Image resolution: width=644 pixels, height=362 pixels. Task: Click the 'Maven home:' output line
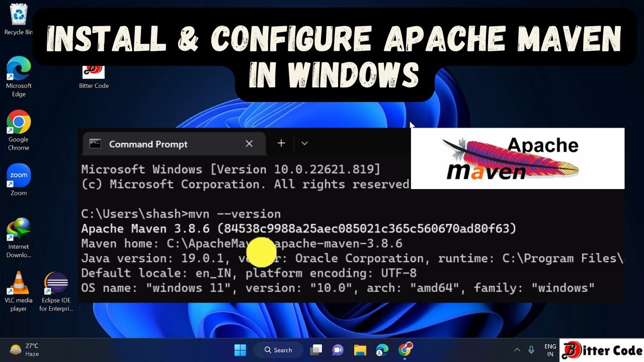click(242, 243)
